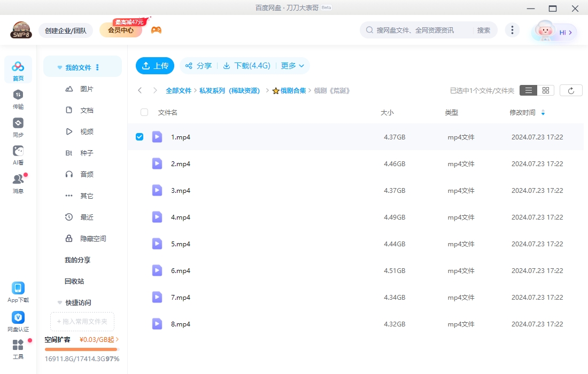Start an 上传 (Upload)
Screen dimensions: 588x374
[154, 65]
